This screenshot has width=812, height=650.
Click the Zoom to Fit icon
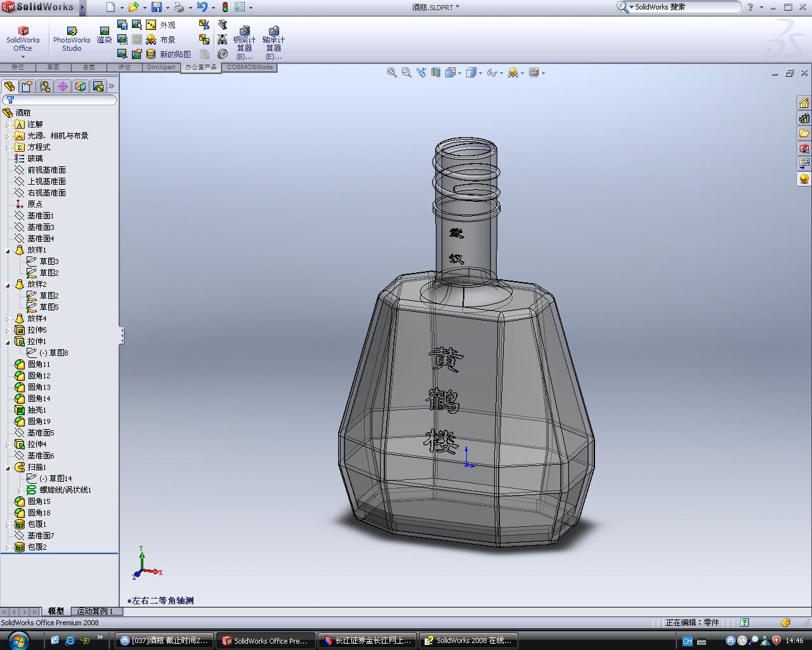coord(392,73)
